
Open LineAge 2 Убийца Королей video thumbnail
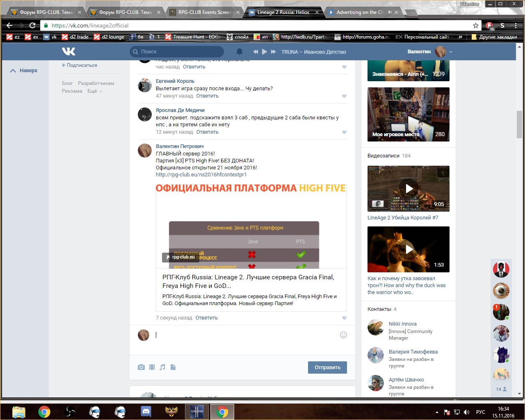click(408, 189)
